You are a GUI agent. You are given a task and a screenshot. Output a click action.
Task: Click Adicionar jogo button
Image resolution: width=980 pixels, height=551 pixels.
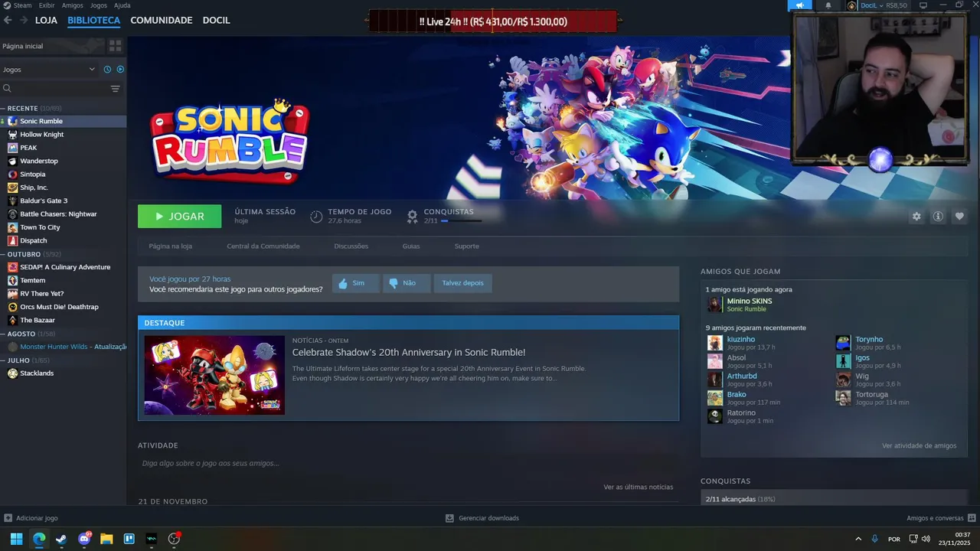pyautogui.click(x=31, y=518)
